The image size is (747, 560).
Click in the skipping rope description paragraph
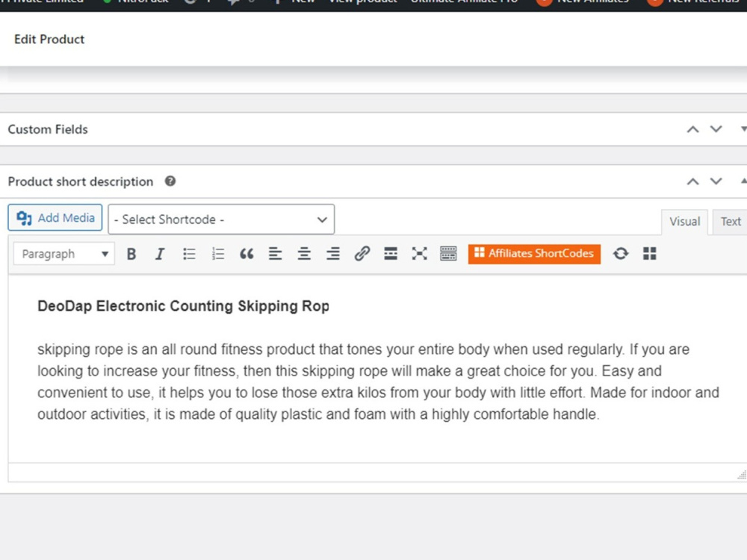click(378, 382)
